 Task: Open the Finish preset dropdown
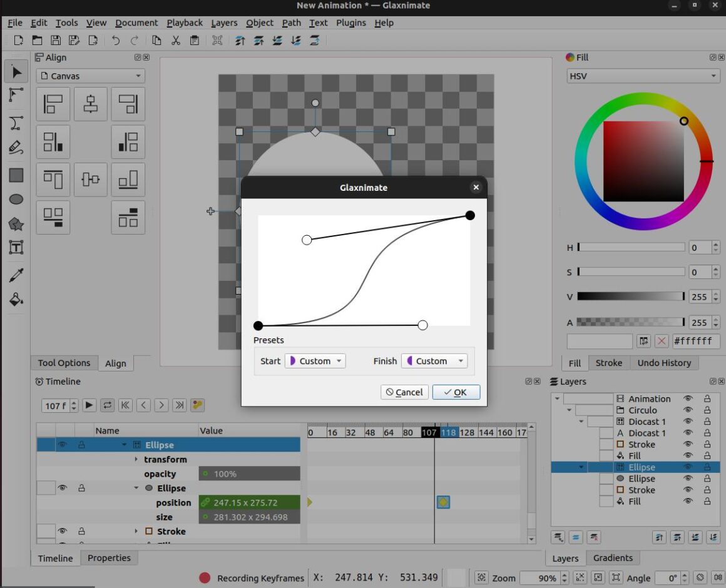434,361
